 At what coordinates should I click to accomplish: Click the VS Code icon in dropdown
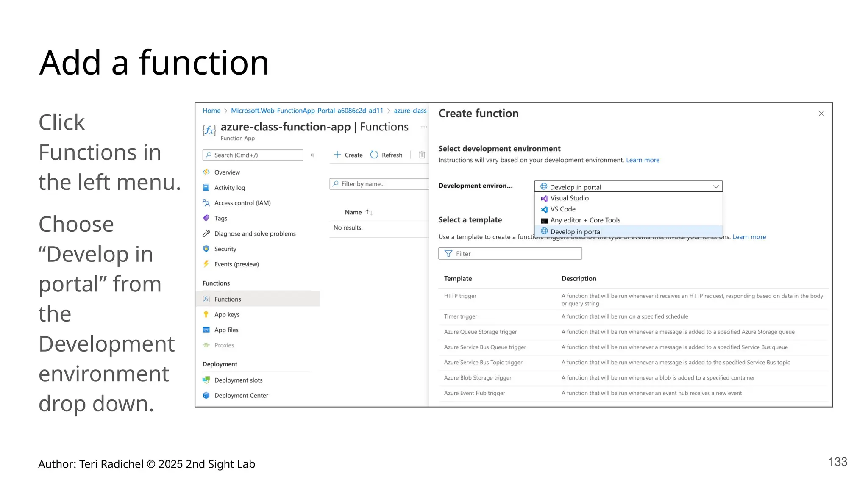point(544,209)
